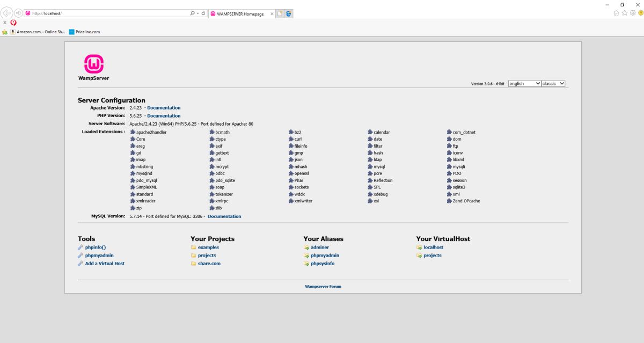
Task: Open the Priceline.com favorites bookmark
Action: pos(84,32)
